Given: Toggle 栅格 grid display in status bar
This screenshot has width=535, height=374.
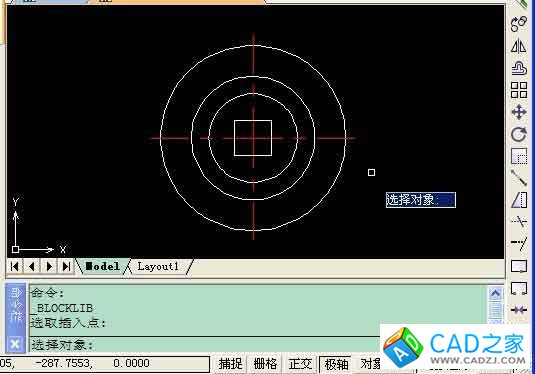Looking at the screenshot, I should tap(265, 364).
